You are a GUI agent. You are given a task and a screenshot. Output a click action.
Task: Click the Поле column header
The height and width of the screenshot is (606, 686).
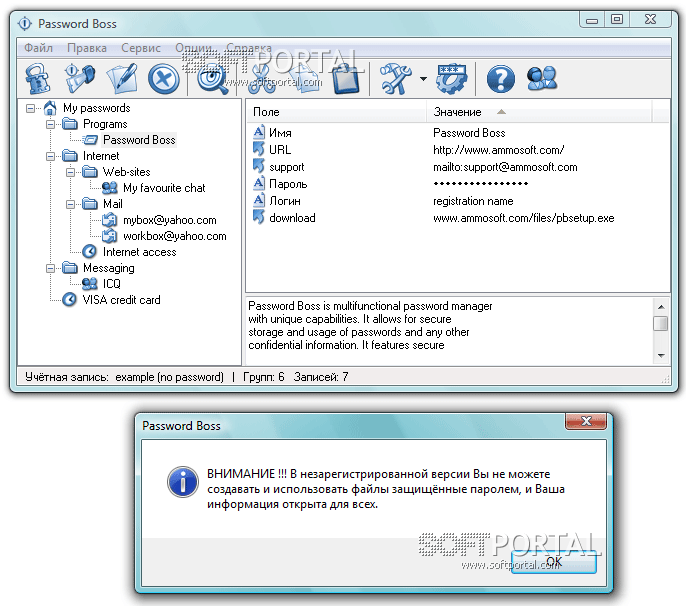[x=336, y=112]
